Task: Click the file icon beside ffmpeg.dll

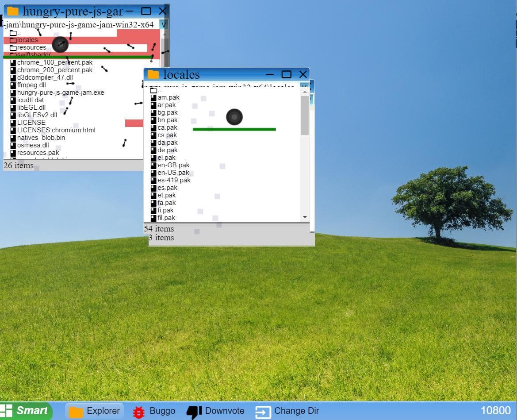Action: tap(13, 85)
